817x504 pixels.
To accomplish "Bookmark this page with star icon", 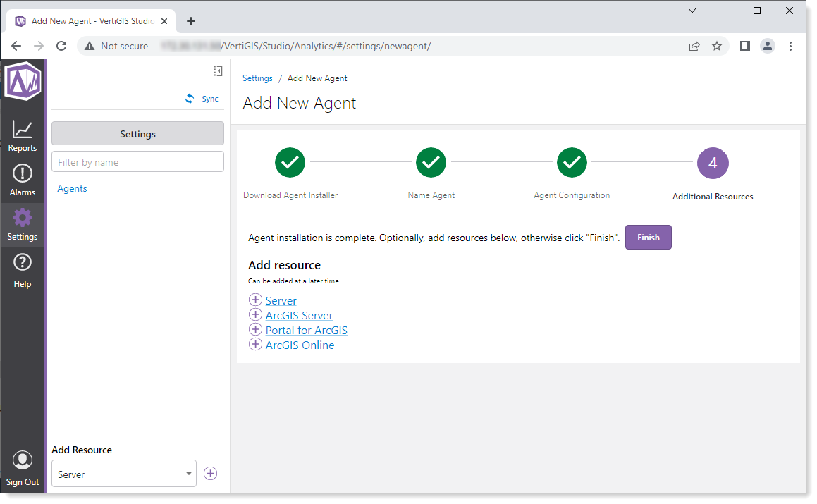I will (717, 46).
